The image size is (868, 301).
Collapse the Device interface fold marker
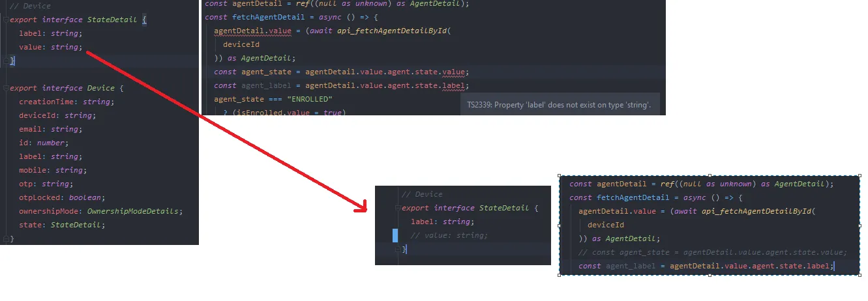[7, 88]
